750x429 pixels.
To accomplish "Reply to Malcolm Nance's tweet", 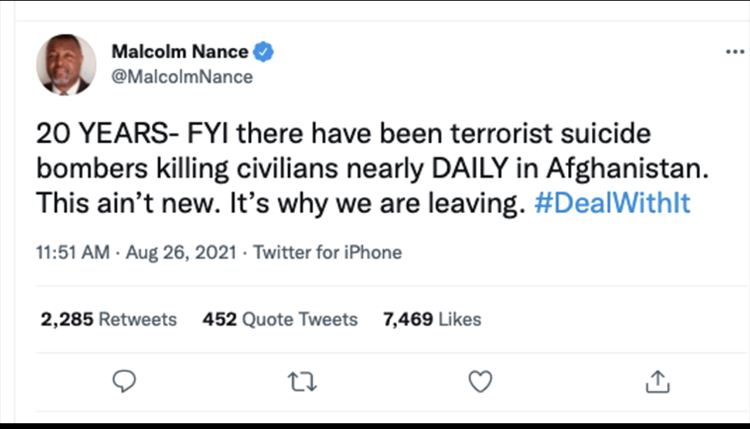I will pos(123,380).
